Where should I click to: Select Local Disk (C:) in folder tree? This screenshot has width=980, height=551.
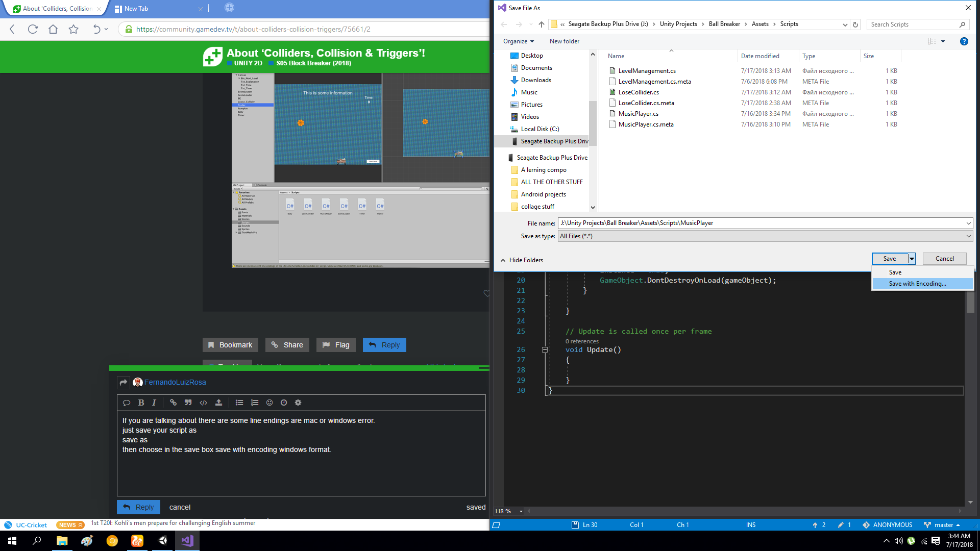click(x=540, y=129)
